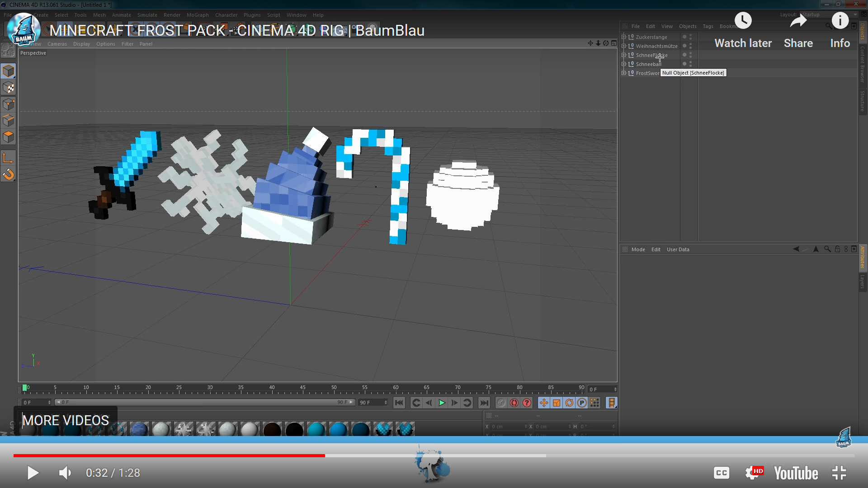Open the Character menu
Screen dimensions: 868x488
(x=226, y=15)
